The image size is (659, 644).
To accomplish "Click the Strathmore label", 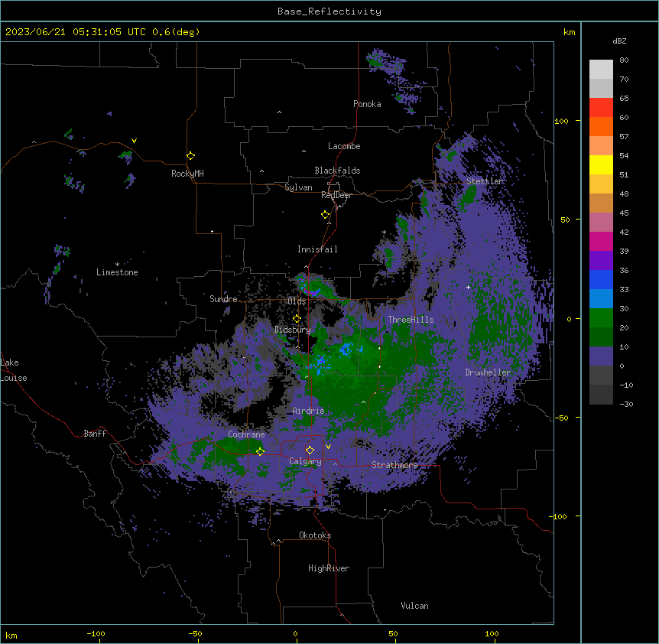I will (394, 465).
